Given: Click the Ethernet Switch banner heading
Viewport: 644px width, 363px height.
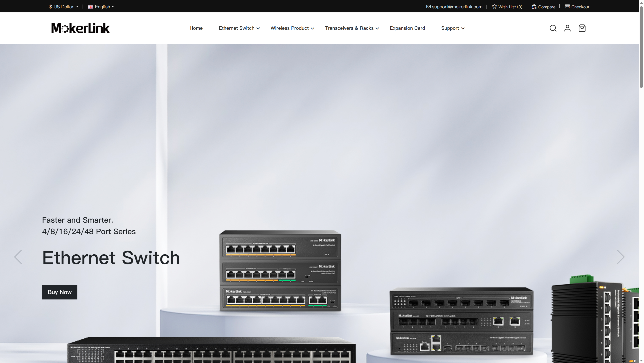Looking at the screenshot, I should point(111,257).
